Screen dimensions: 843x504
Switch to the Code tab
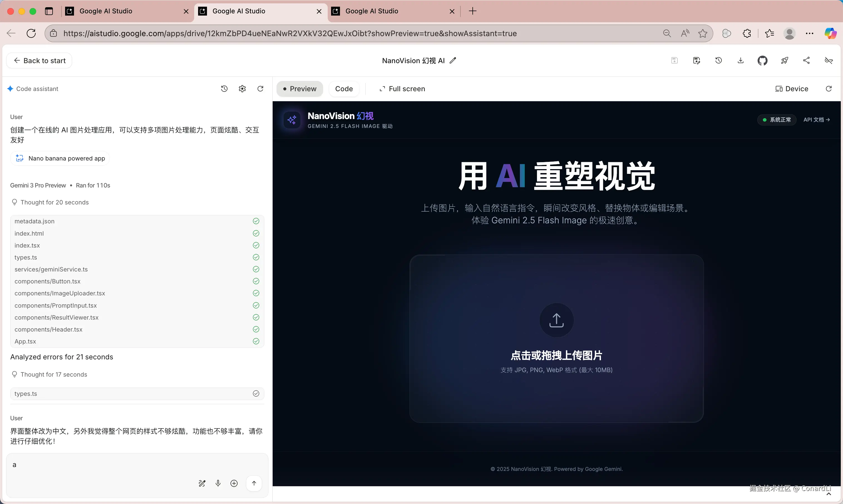344,89
